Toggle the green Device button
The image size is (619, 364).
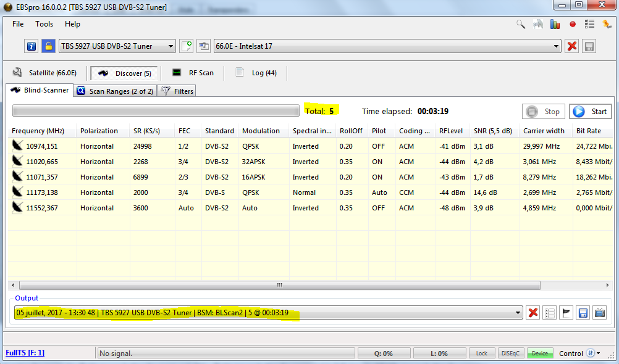point(540,354)
